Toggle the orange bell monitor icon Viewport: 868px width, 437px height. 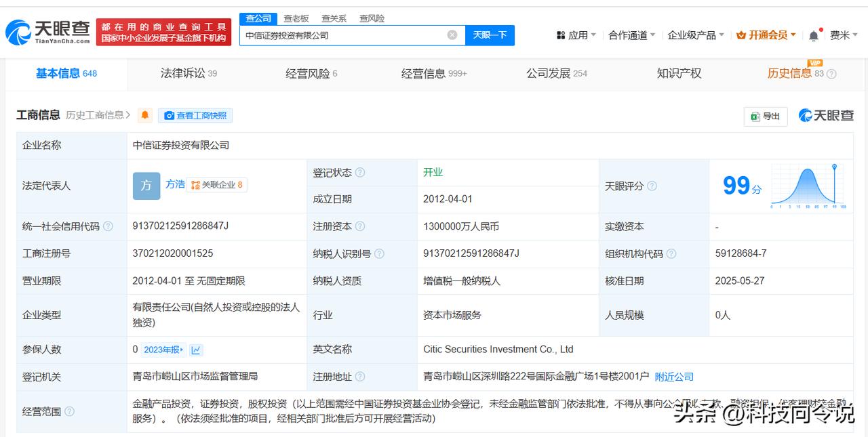pyautogui.click(x=145, y=116)
